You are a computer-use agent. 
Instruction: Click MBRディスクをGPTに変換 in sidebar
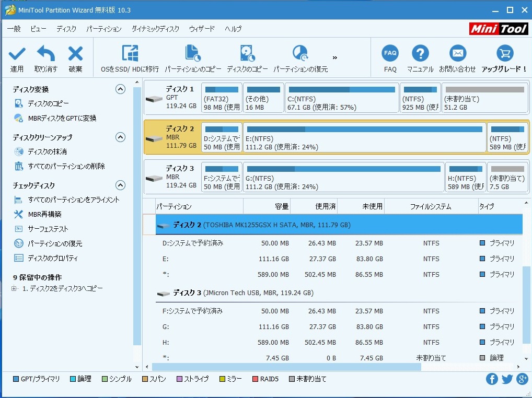pyautogui.click(x=62, y=118)
